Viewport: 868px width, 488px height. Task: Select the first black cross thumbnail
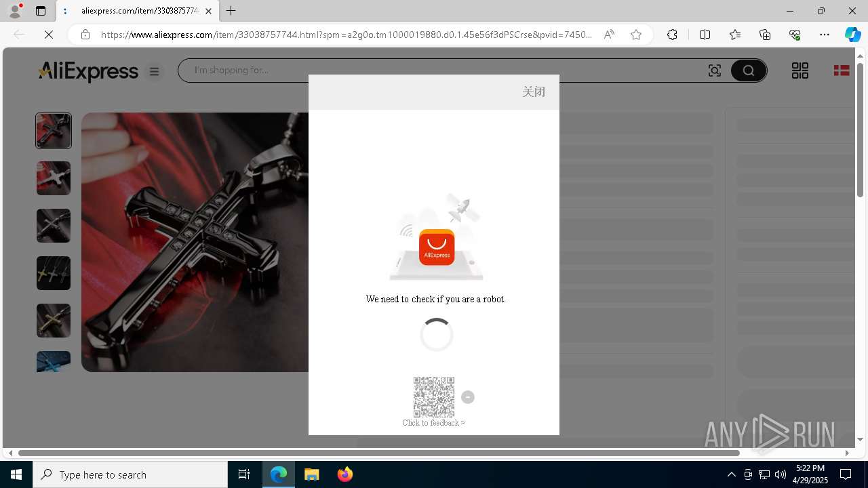click(x=54, y=131)
